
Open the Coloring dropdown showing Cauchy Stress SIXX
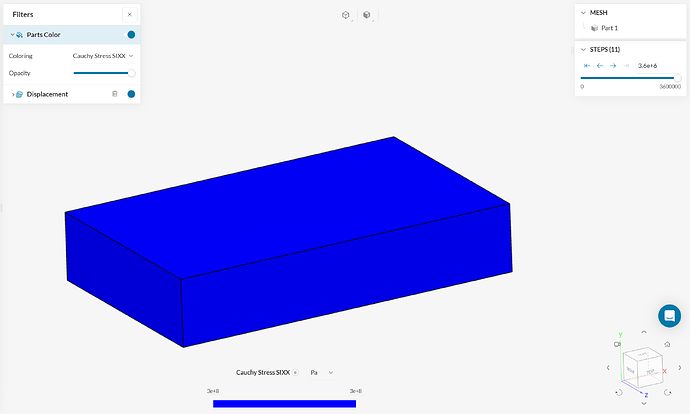[103, 56]
